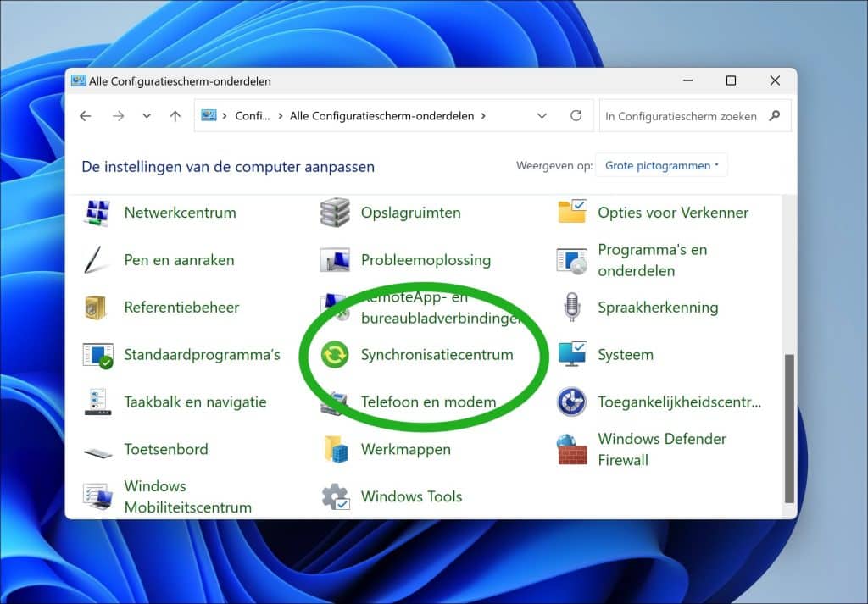Click the Confi… breadcrumb segment
The image size is (868, 604).
click(253, 115)
